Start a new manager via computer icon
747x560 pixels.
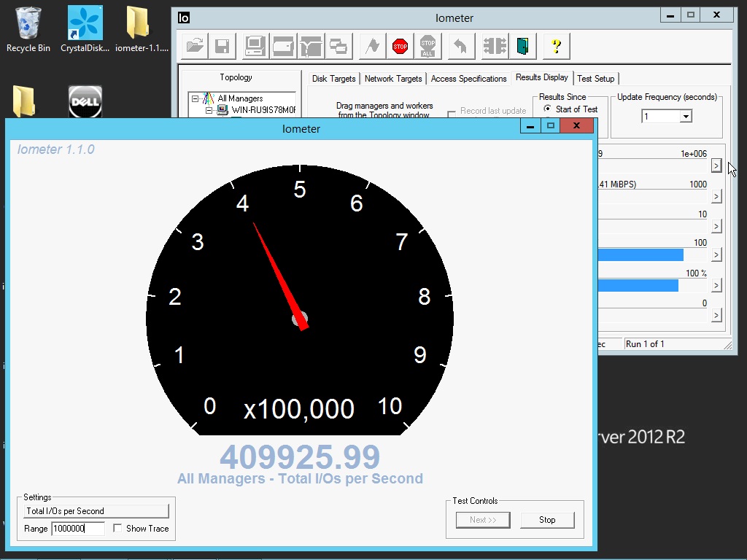coord(255,46)
